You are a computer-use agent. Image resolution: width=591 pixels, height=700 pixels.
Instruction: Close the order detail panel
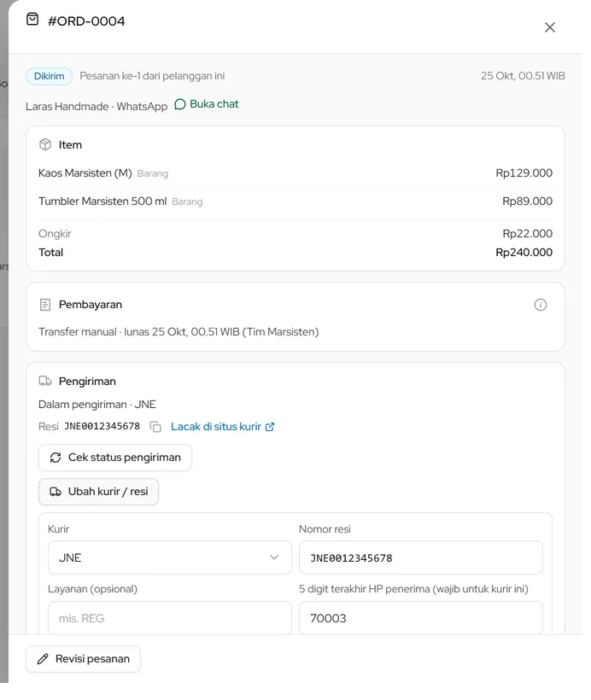point(549,27)
